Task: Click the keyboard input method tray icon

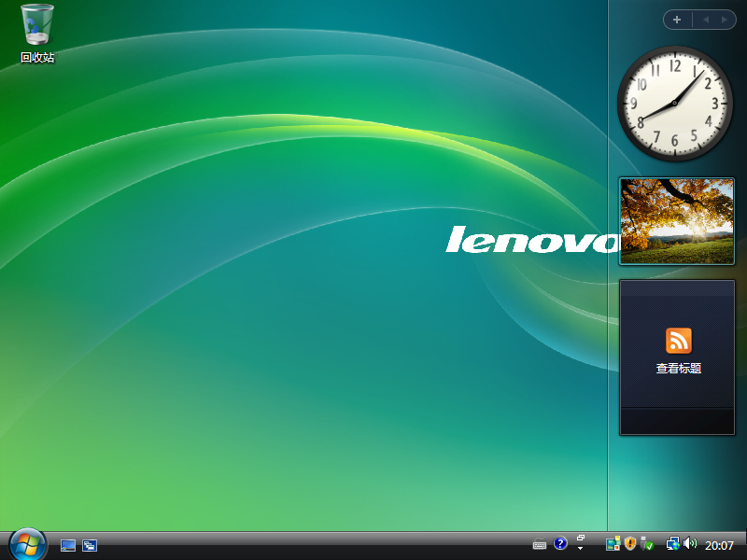Action: [x=540, y=543]
